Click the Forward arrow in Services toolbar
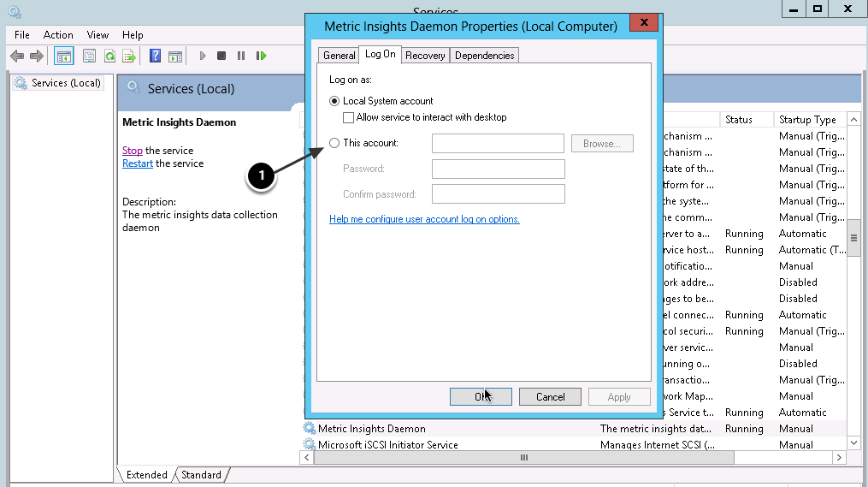868x487 pixels. 37,56
